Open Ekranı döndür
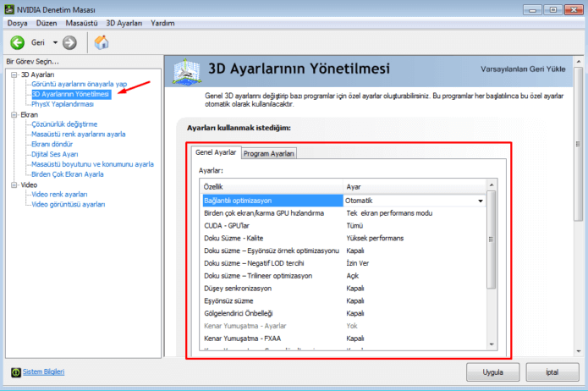Viewport: 588px width, 391px height. [x=52, y=144]
